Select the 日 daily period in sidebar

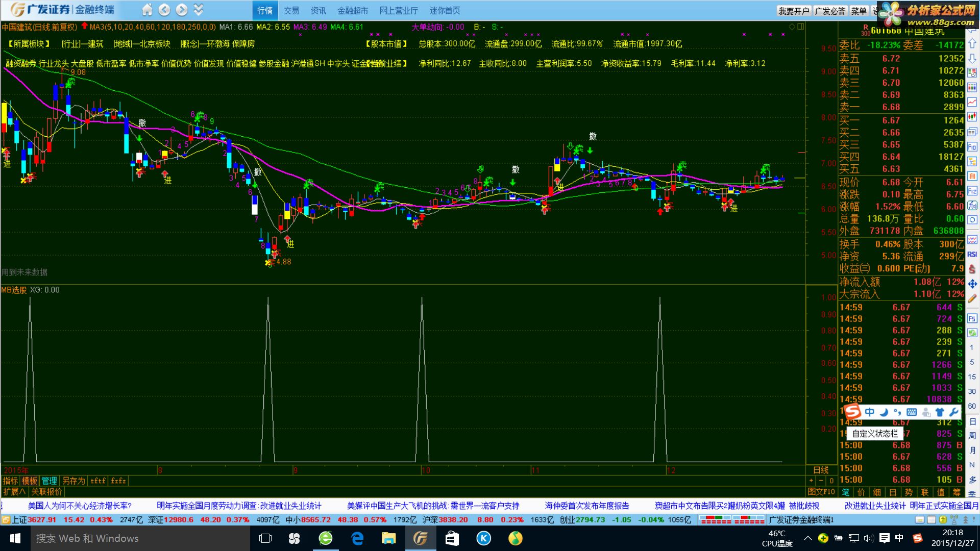tap(972, 421)
